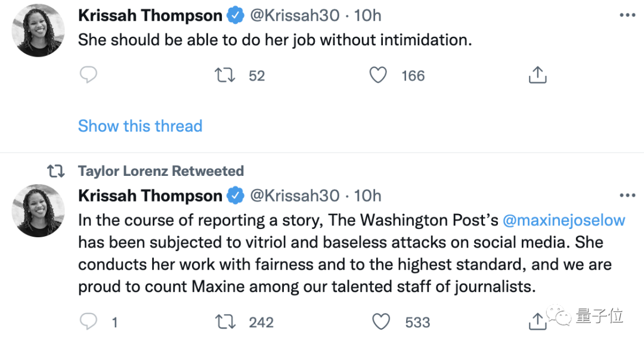This screenshot has width=644, height=344.
Task: Retweet the first tweet with 52 retweets
Action: tap(225, 75)
